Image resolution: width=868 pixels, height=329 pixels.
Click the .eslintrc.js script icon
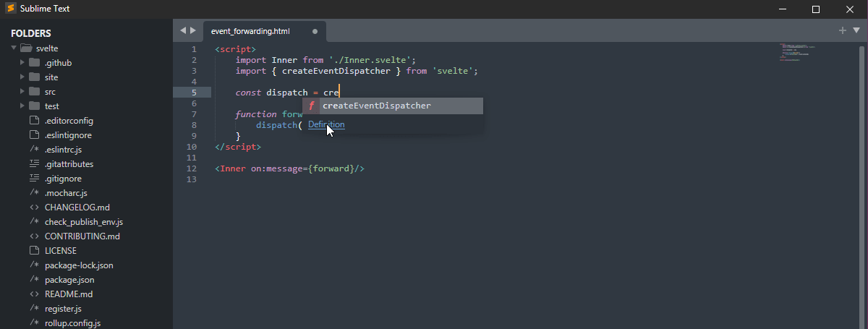click(34, 149)
